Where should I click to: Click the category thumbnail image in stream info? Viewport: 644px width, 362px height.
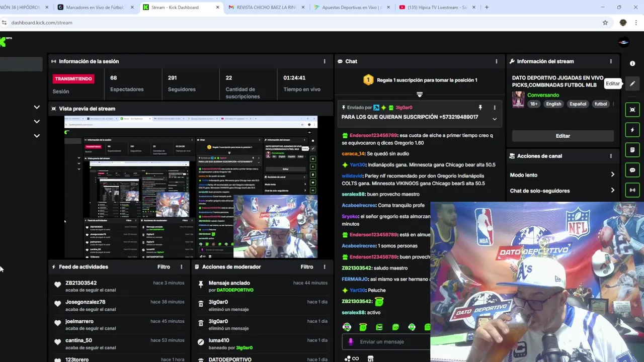(518, 100)
